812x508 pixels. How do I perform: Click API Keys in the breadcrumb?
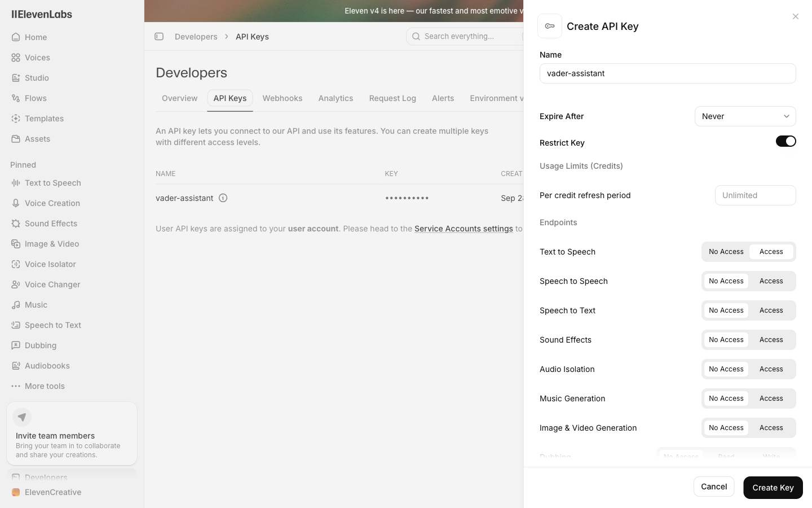[252, 37]
